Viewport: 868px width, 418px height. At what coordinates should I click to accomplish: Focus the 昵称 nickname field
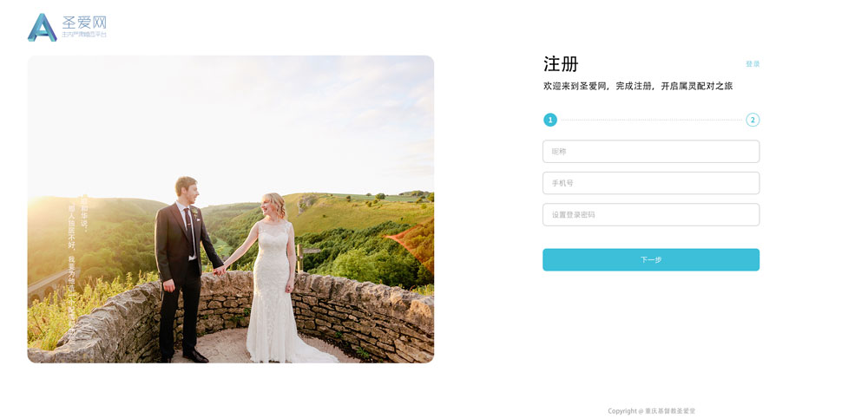651,152
